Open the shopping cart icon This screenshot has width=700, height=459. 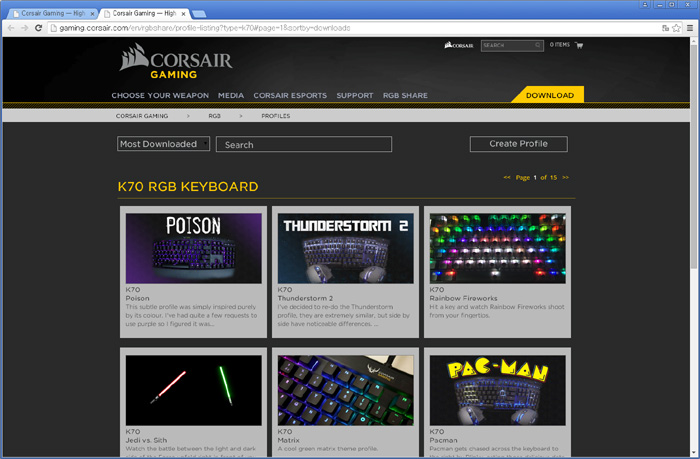pos(579,45)
